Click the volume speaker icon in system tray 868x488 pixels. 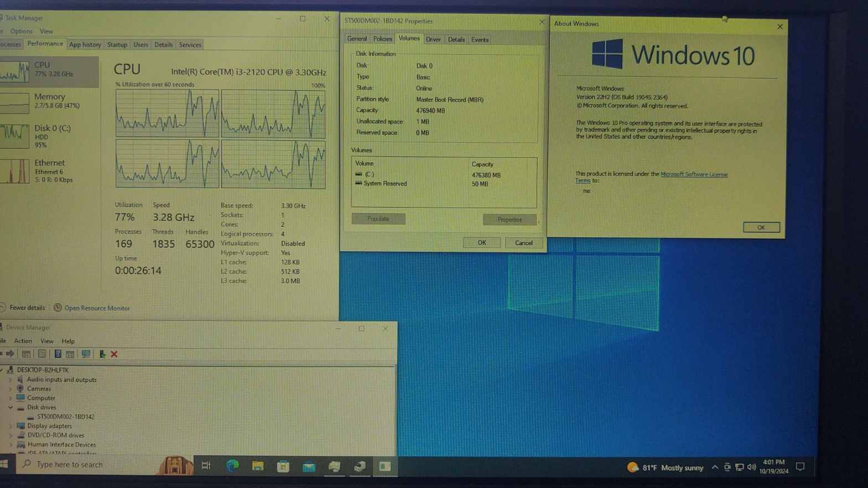[751, 468]
